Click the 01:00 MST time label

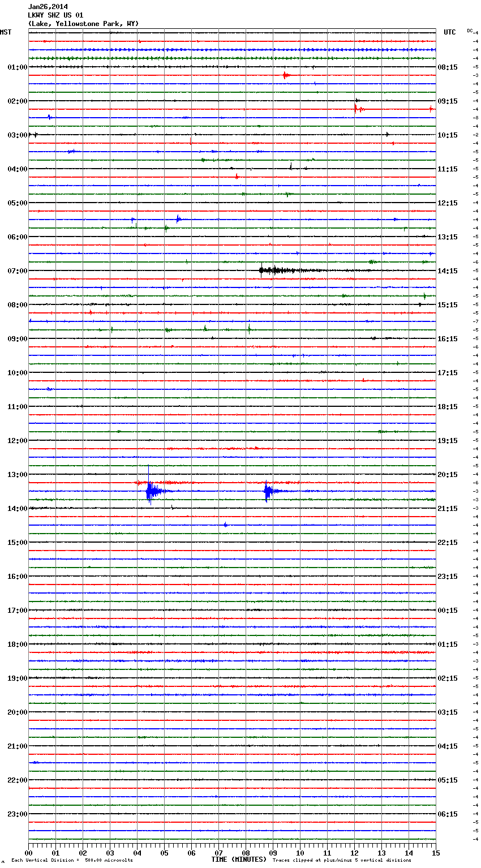[17, 67]
